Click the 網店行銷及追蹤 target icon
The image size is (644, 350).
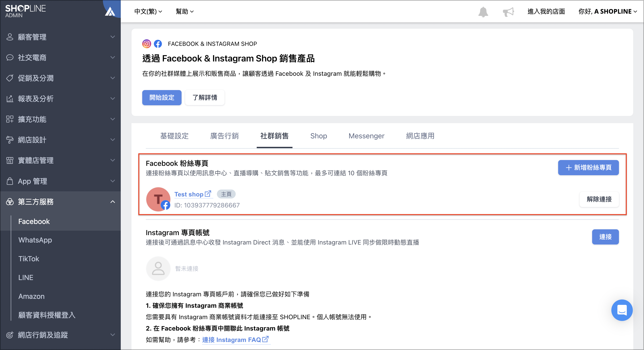pyautogui.click(x=10, y=335)
